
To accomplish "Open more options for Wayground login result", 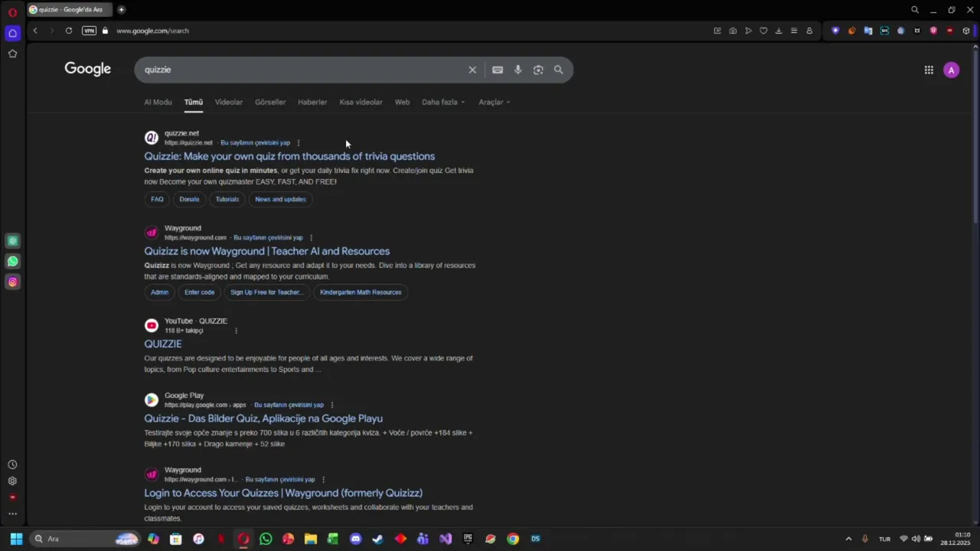I will coord(323,480).
